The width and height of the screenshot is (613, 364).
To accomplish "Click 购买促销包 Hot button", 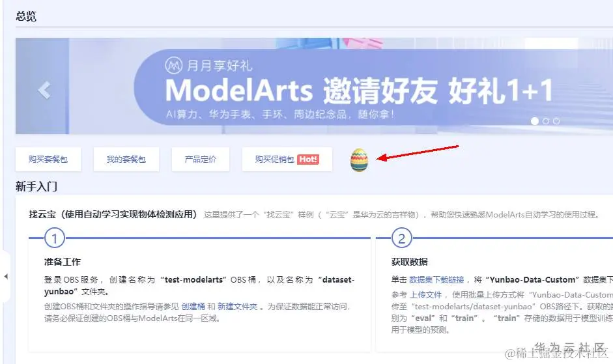I will (287, 159).
